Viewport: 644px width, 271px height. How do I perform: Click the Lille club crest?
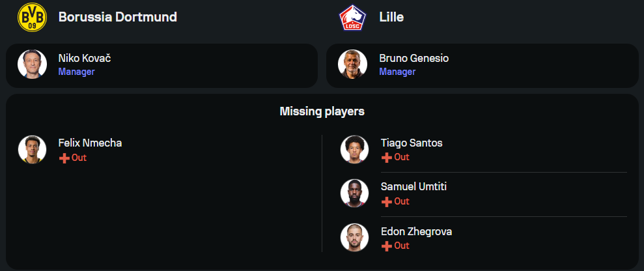tap(353, 18)
